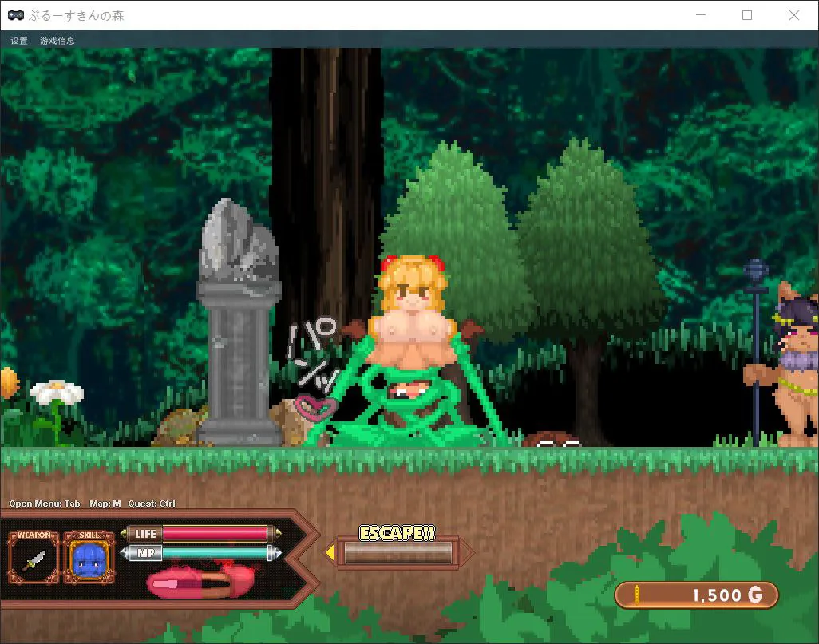
Task: Open the 设置 menu
Action: [19, 41]
